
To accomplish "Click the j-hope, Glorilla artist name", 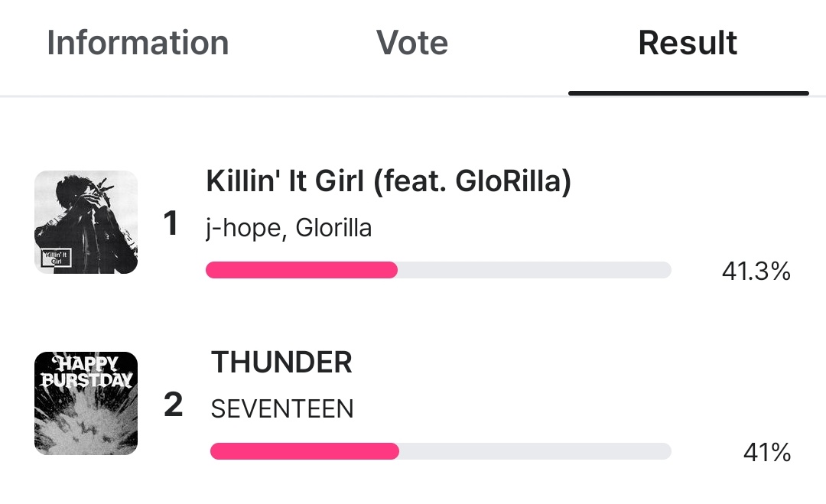I will (x=288, y=229).
